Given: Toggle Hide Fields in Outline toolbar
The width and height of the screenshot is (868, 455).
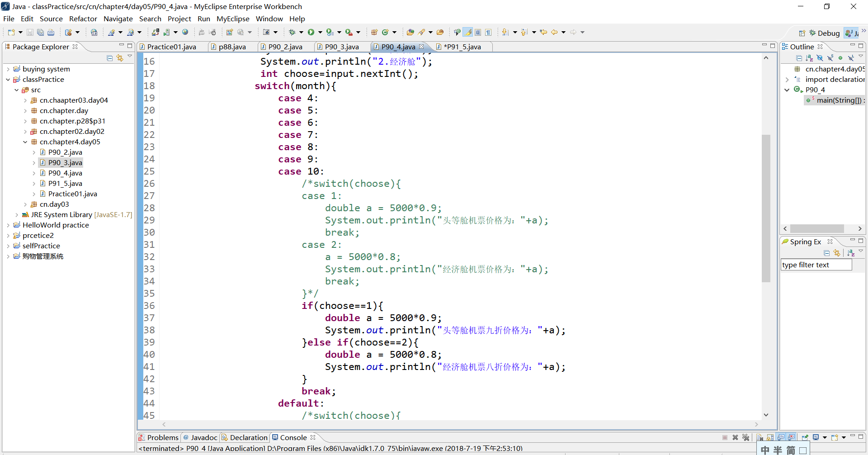Looking at the screenshot, I should 820,58.
